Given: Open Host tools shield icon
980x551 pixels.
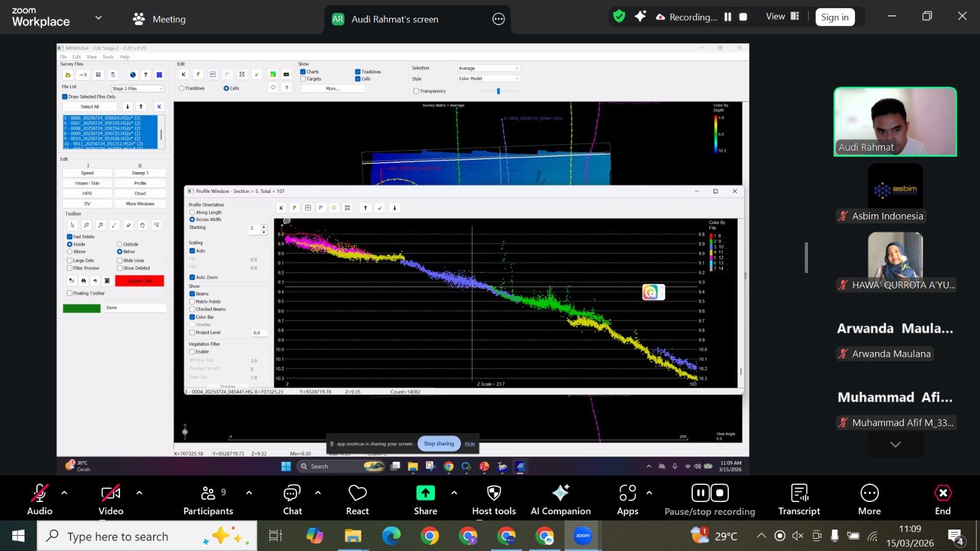Looking at the screenshot, I should pyautogui.click(x=494, y=493).
